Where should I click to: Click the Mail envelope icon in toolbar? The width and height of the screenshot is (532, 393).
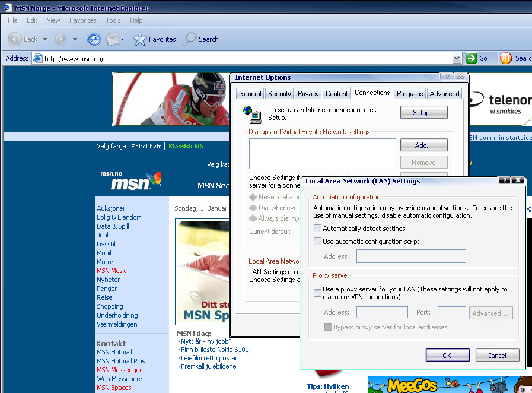point(113,39)
